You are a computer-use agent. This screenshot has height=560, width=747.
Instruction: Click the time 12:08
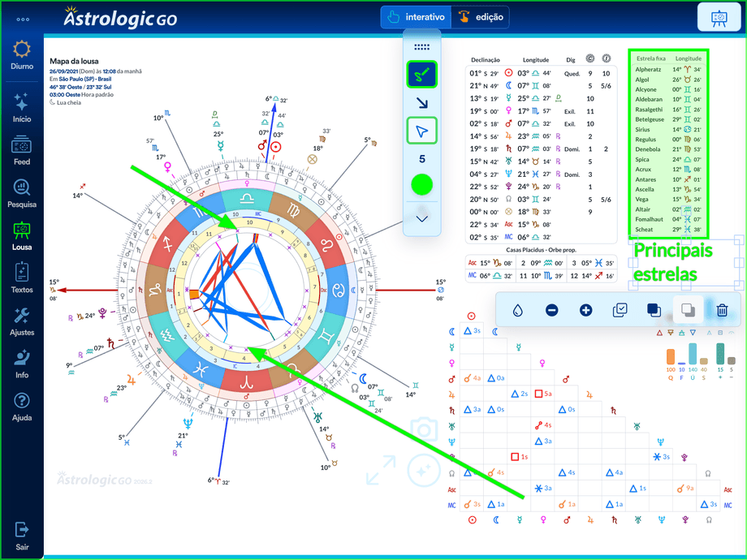tap(110, 71)
